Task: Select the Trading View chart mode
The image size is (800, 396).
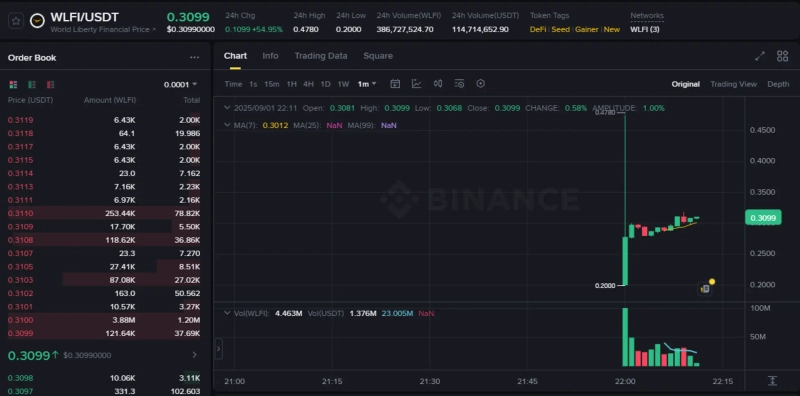Action: click(733, 84)
